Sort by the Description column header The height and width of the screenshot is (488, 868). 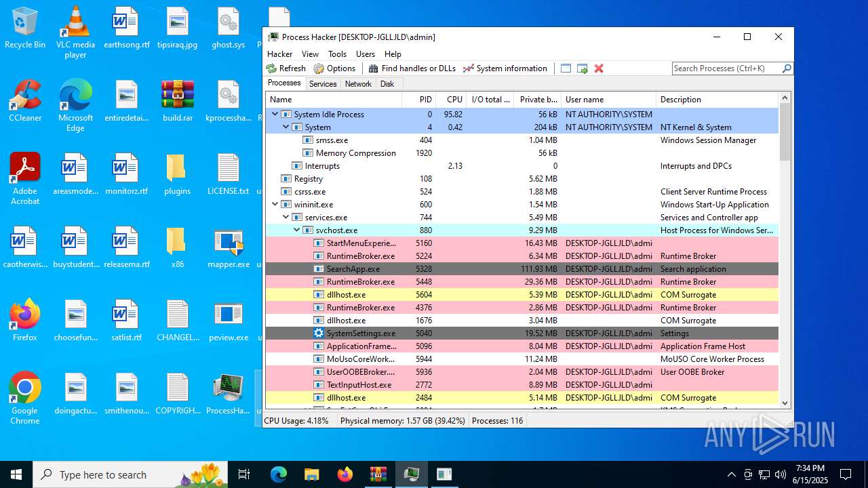[717, 100]
